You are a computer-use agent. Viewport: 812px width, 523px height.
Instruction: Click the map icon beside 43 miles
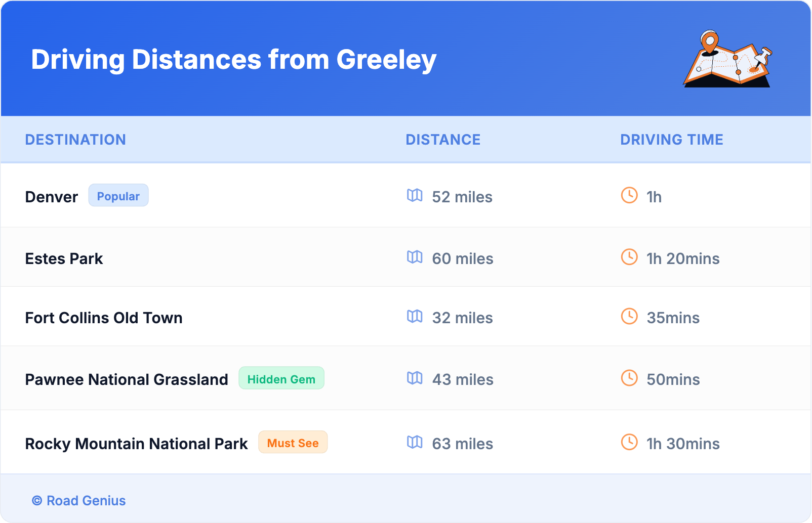click(x=415, y=378)
